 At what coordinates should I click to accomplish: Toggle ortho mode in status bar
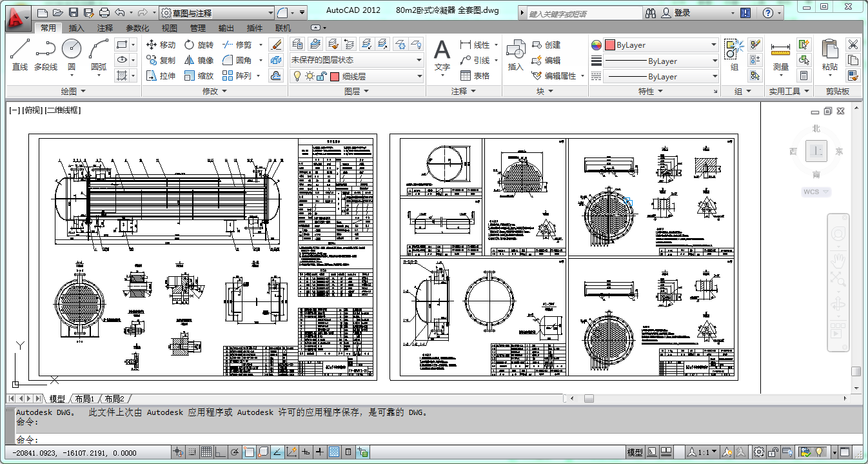(220, 452)
